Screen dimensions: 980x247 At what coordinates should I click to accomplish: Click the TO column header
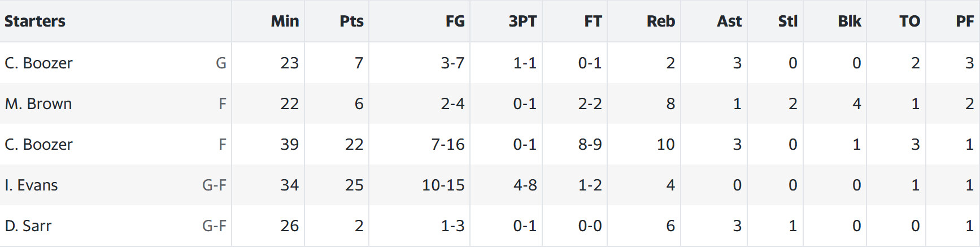[x=909, y=21]
